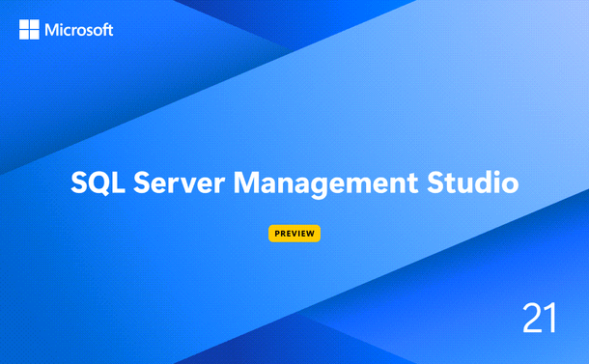Click the lower-right square of the Microsoft logo

[34, 35]
